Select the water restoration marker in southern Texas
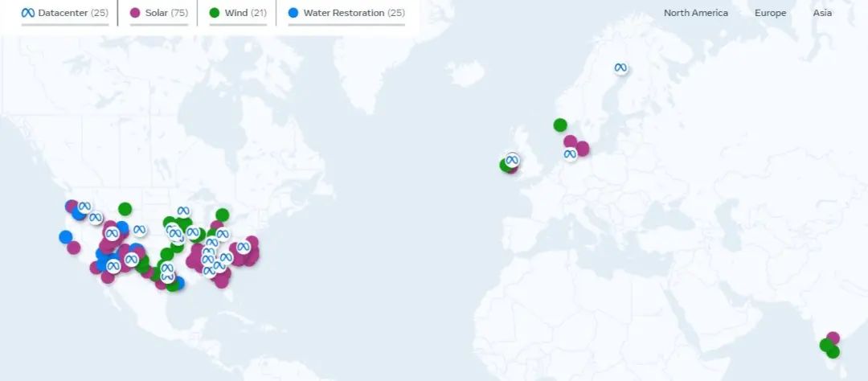This screenshot has height=381, width=868. 178,284
